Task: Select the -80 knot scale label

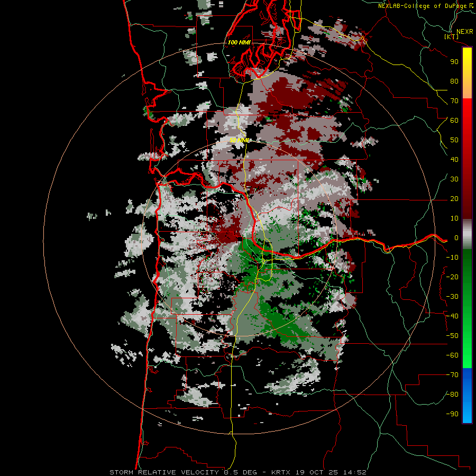Action: coord(452,395)
